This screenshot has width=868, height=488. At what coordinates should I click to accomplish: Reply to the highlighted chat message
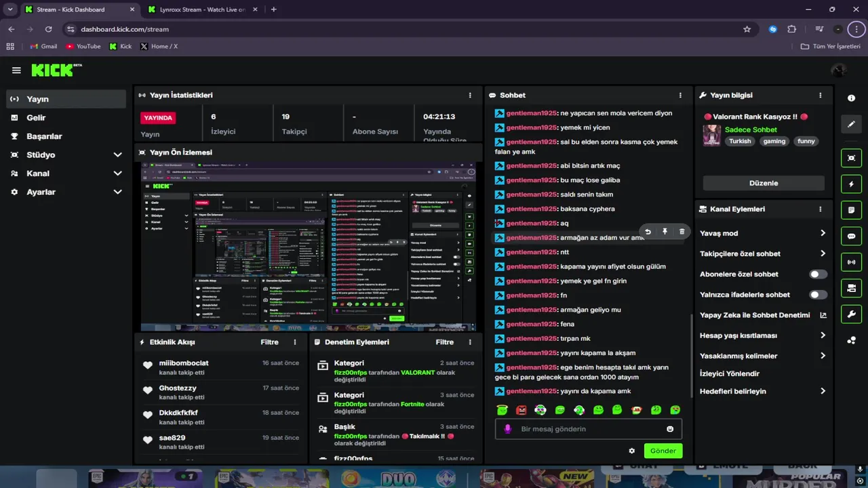pos(648,232)
